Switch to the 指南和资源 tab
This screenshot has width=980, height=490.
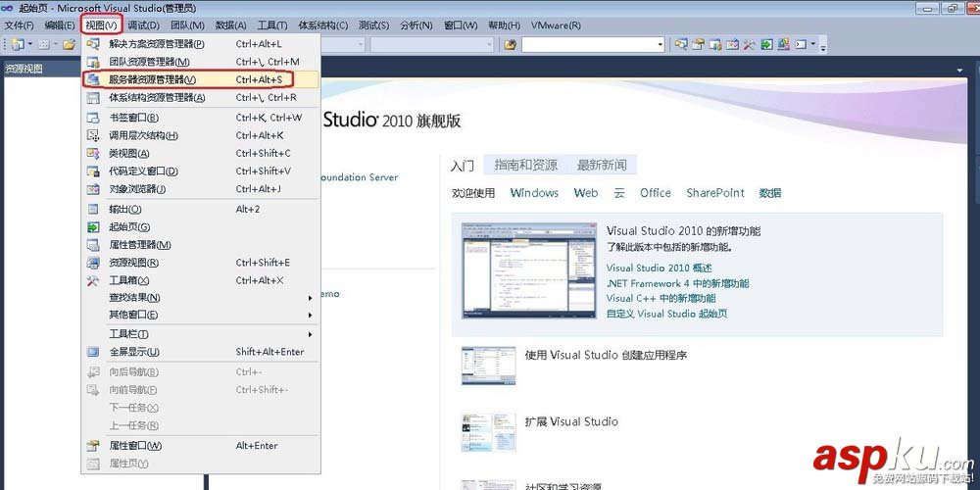click(525, 165)
